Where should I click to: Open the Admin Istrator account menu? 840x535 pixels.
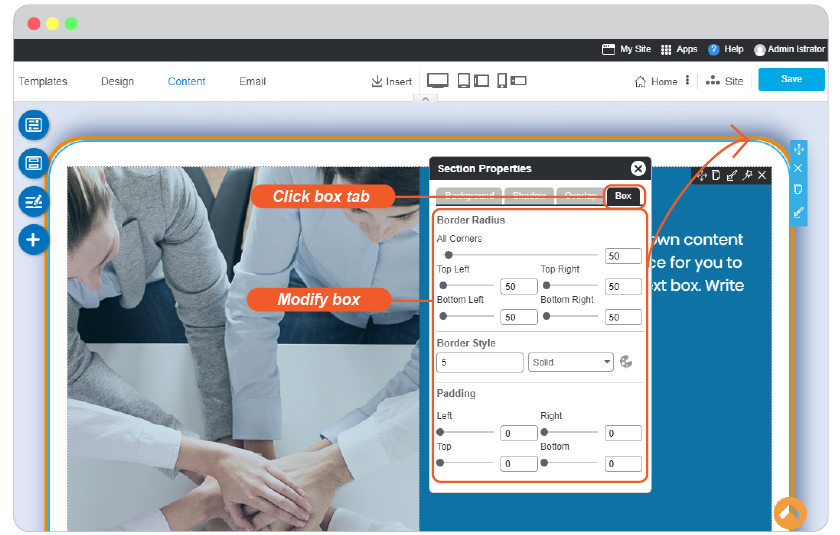(x=790, y=49)
